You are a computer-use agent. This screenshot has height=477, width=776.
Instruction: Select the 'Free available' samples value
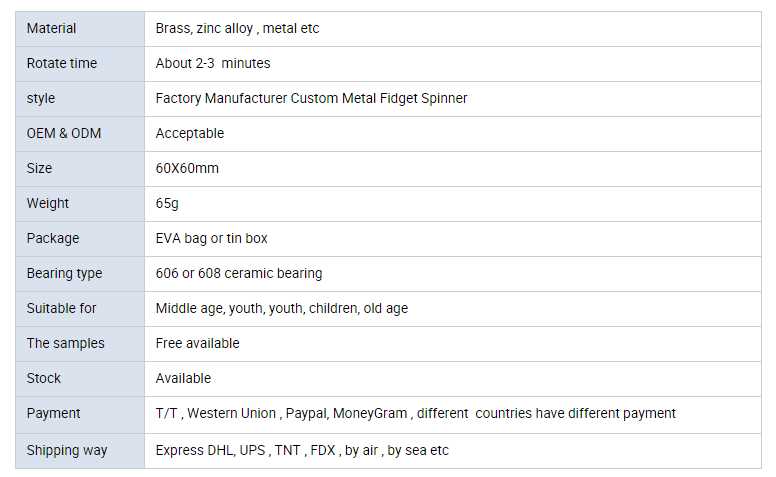198,343
